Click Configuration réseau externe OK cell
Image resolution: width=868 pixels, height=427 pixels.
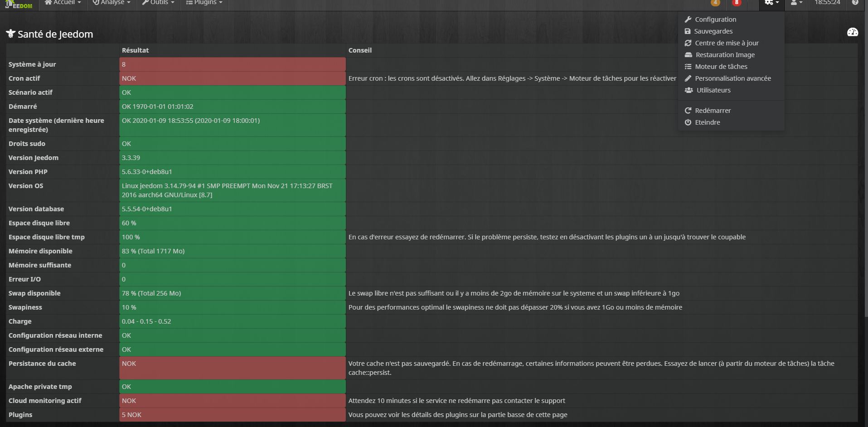pyautogui.click(x=233, y=349)
